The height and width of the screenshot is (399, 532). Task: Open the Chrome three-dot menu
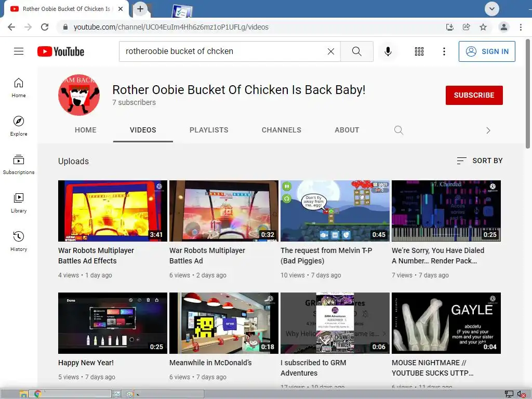[521, 27]
